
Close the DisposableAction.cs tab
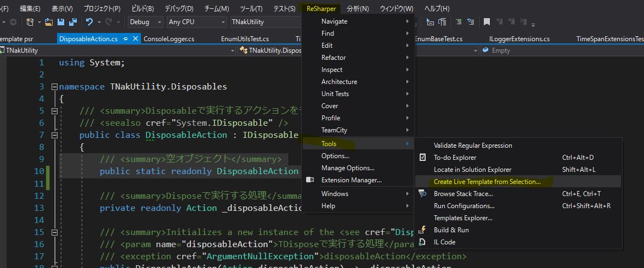pyautogui.click(x=135, y=39)
